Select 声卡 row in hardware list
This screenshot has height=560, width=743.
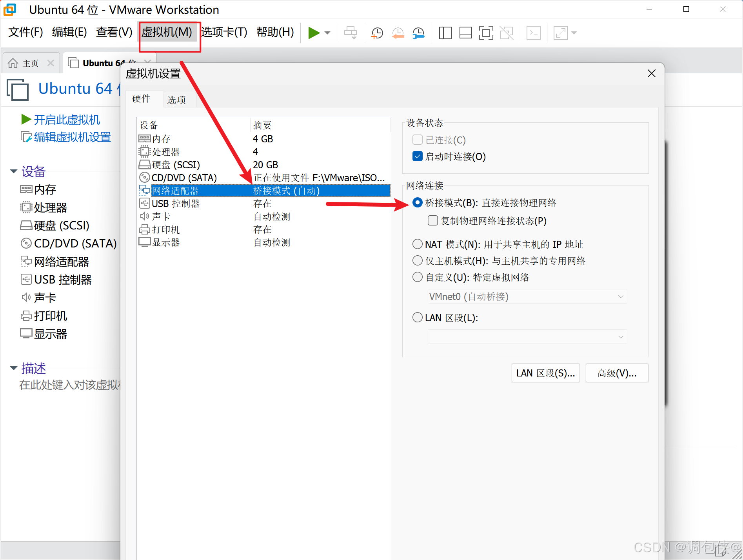pos(264,216)
